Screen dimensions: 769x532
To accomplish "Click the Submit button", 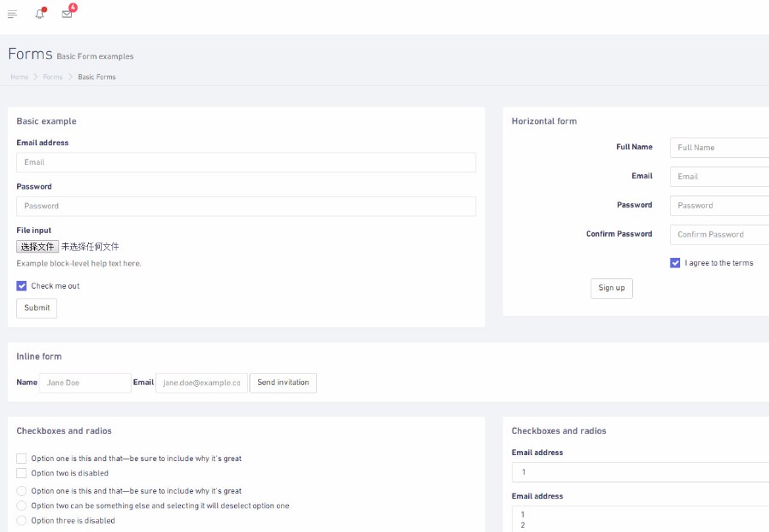I will coord(37,308).
